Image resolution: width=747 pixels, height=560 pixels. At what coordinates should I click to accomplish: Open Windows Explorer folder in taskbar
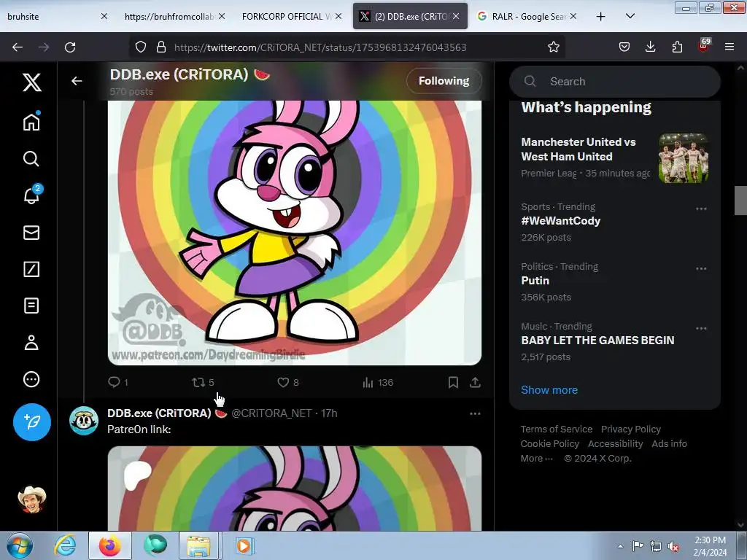pos(198,545)
